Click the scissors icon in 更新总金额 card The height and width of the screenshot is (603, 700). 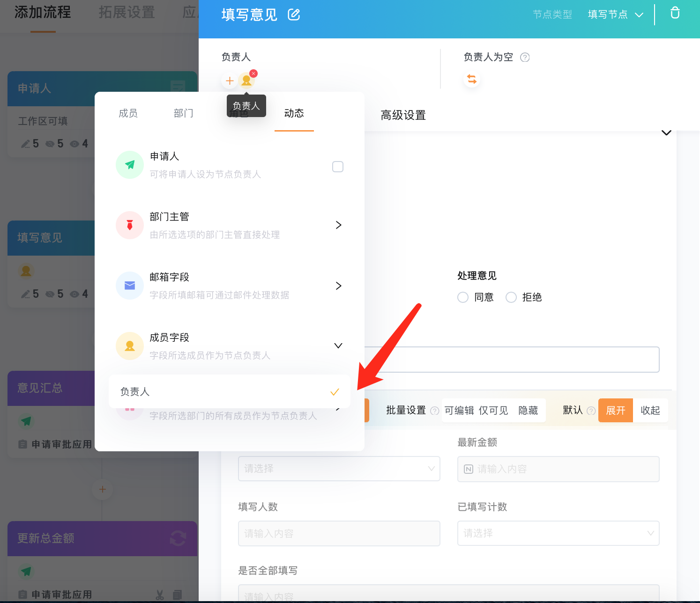click(160, 595)
